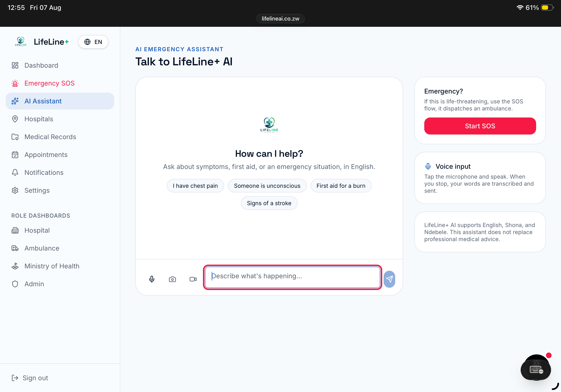Send message with paper plane button
The image size is (561, 392).
tap(389, 279)
